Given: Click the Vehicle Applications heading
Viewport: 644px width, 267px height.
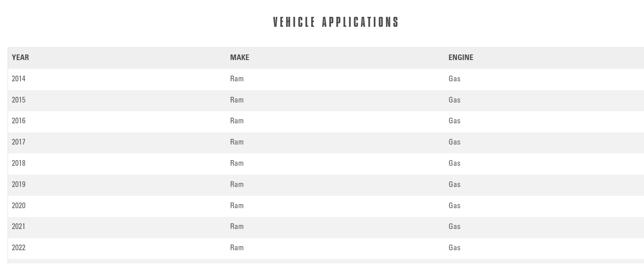Looking at the screenshot, I should pos(336,22).
